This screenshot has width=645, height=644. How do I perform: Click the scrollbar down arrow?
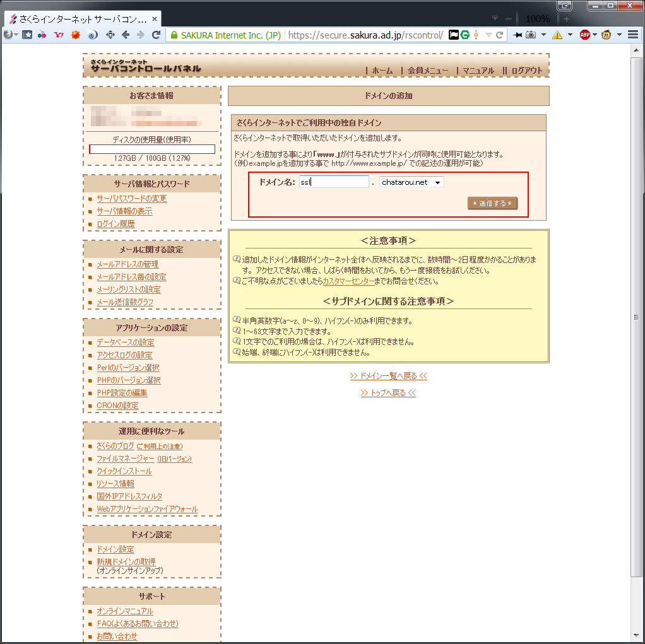(x=636, y=636)
